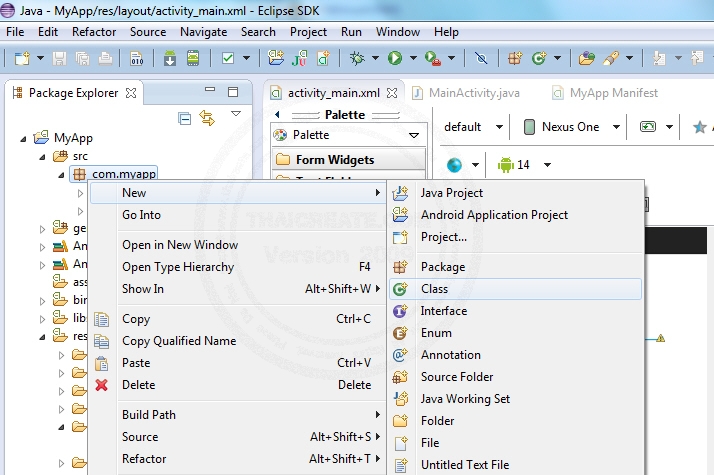Click Delete in the context menu

[237, 385]
